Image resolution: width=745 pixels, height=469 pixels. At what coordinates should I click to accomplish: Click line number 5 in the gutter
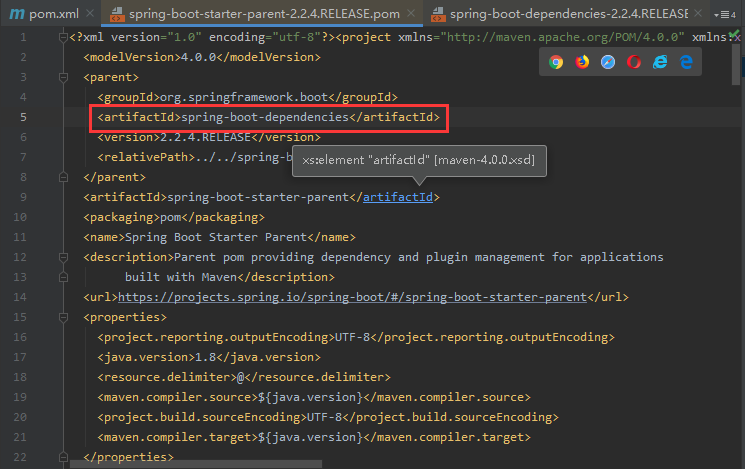23,117
